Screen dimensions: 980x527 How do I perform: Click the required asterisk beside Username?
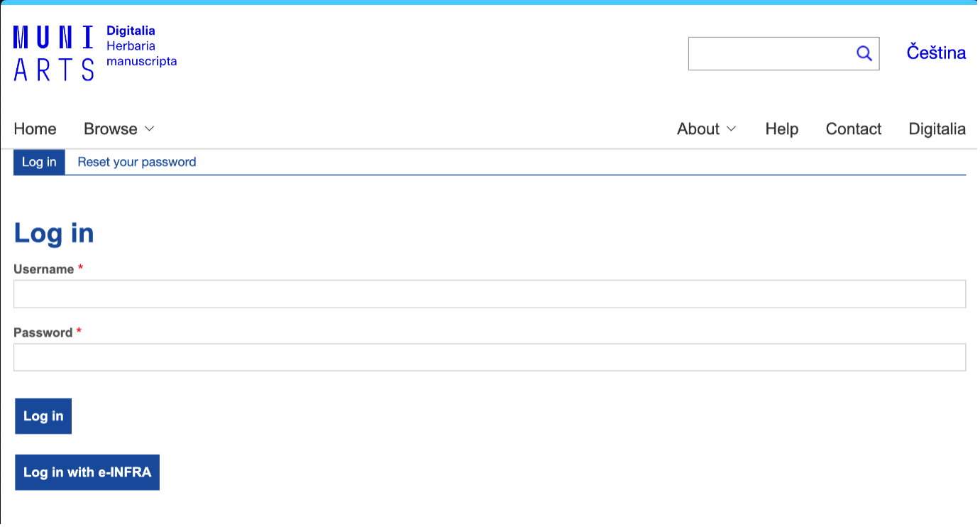pos(79,268)
